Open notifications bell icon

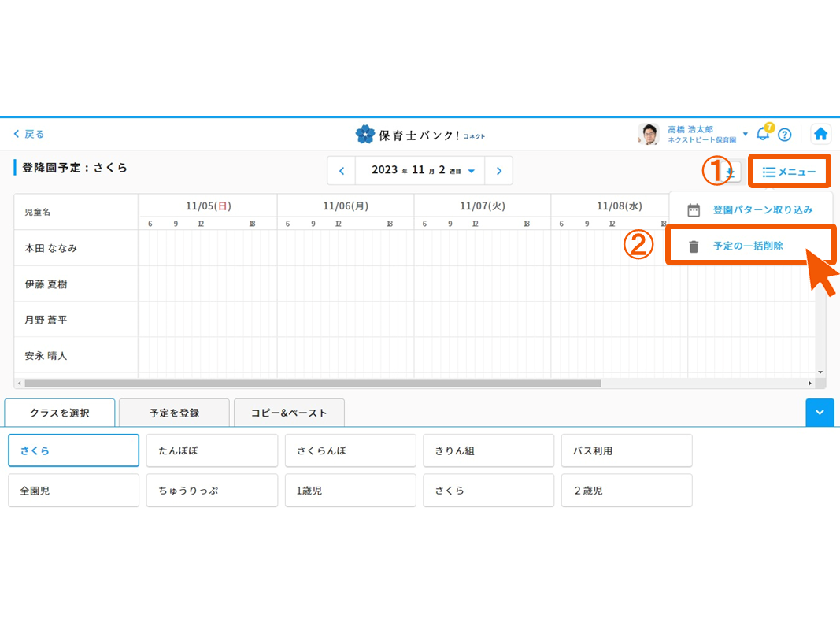(762, 134)
